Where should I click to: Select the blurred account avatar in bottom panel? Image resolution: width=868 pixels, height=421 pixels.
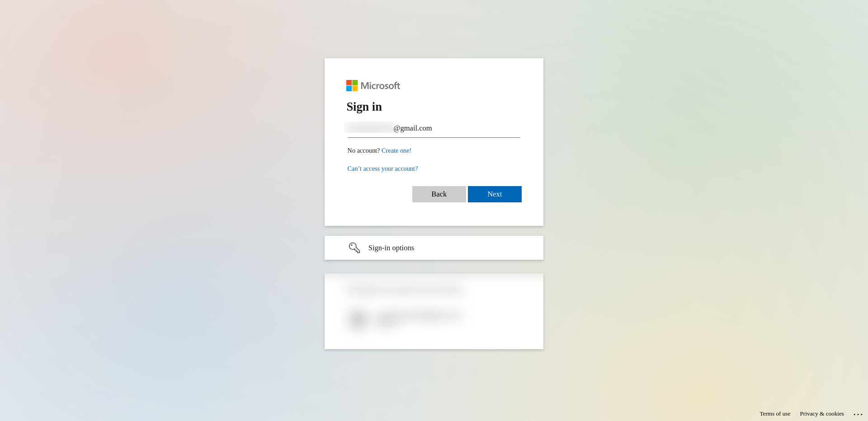[358, 319]
